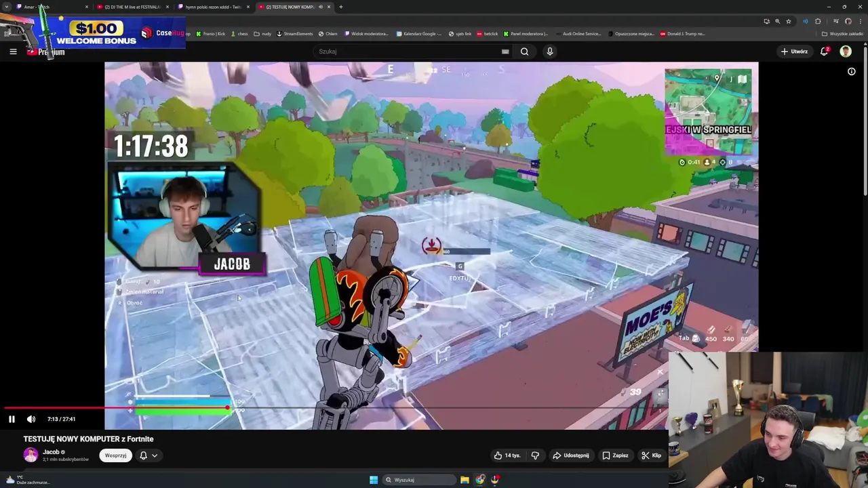
Task: Open the Jacob channel avatar
Action: pos(31,455)
